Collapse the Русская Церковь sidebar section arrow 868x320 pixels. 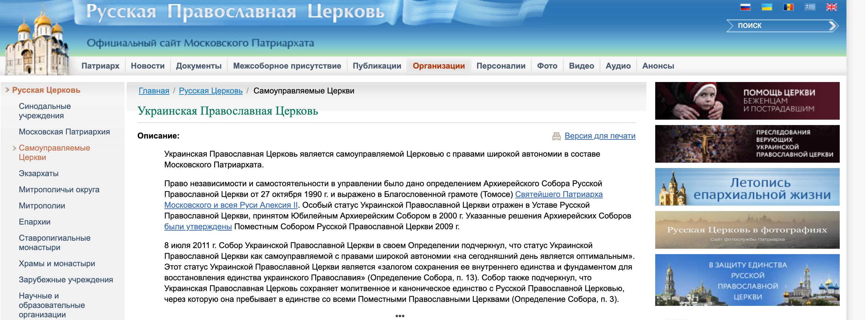(x=7, y=90)
